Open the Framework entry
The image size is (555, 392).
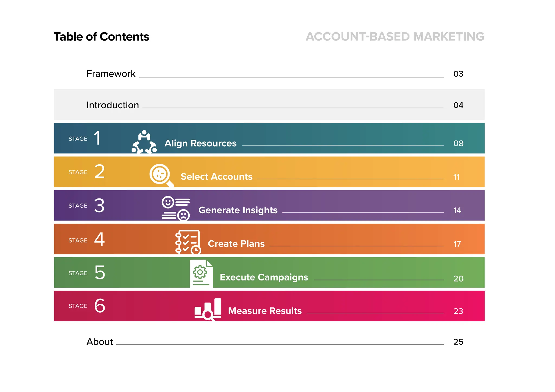111,74
